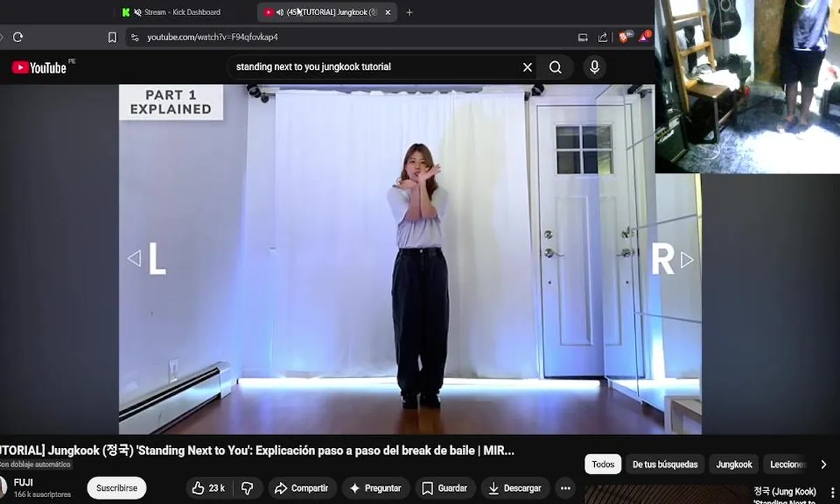Click the 'Con doblaje automático' label
This screenshot has width=840, height=504.
pos(35,465)
